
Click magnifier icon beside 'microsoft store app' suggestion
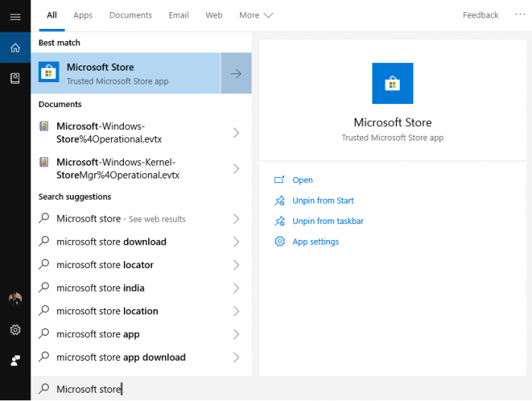(x=44, y=333)
